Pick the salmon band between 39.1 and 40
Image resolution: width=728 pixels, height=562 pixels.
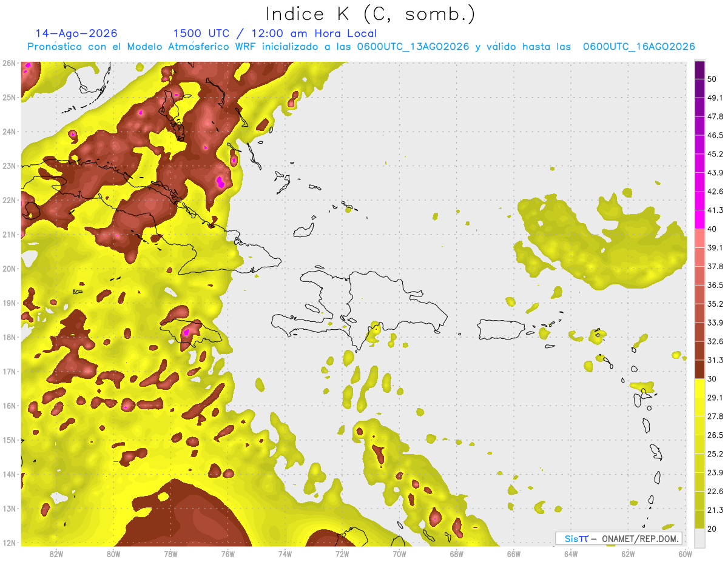pos(700,238)
